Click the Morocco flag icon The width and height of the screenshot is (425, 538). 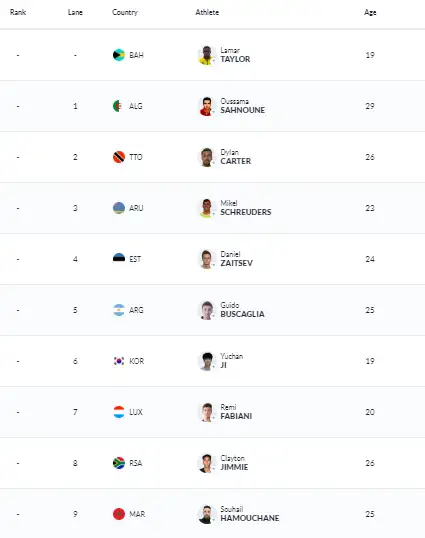pyautogui.click(x=119, y=514)
